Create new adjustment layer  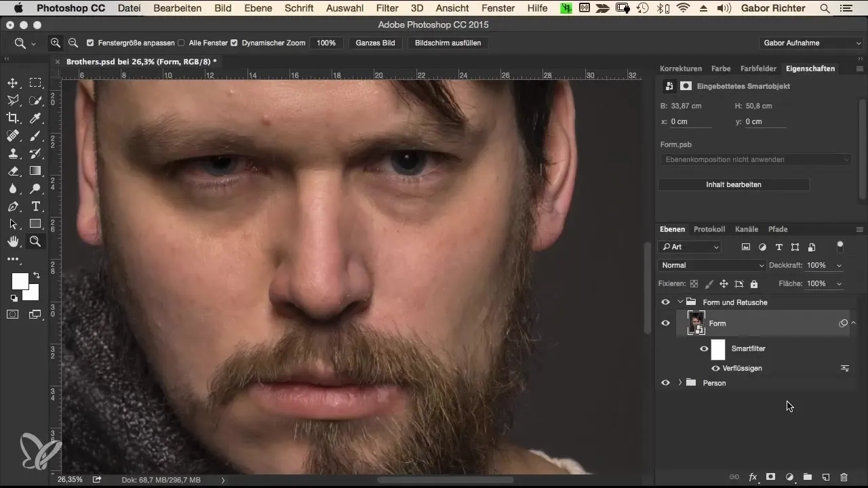click(x=789, y=477)
